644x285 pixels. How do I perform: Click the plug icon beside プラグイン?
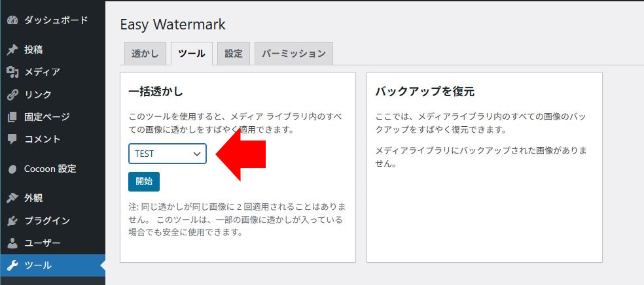coord(12,221)
